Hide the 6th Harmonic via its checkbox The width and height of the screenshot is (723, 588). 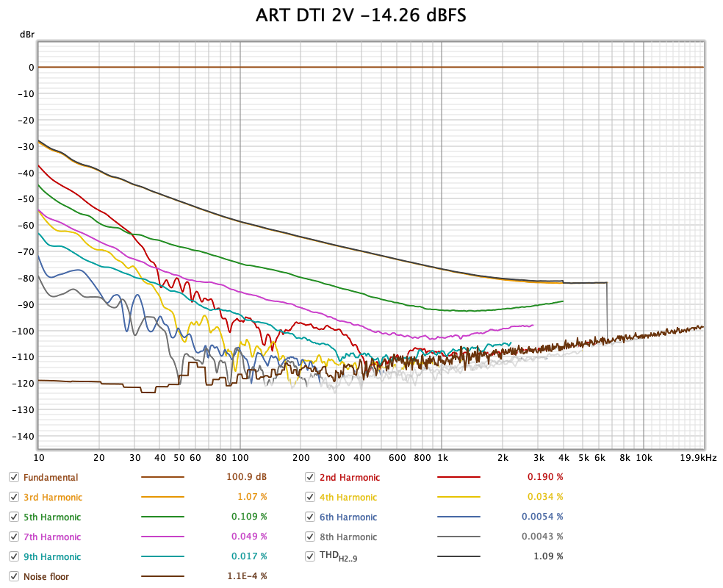coord(310,517)
